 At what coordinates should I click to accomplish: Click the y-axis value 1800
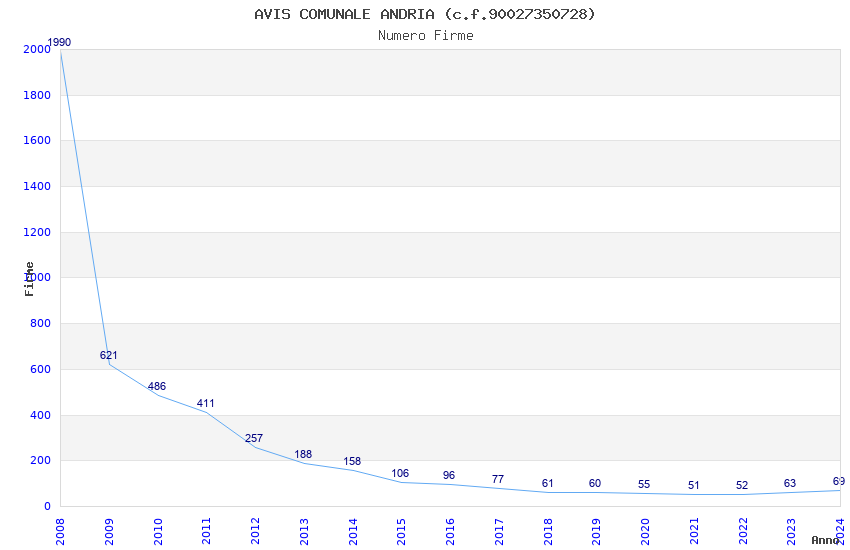pyautogui.click(x=37, y=95)
